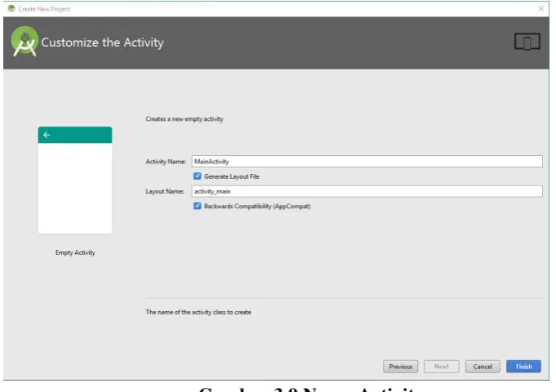Click the Empty Activity preview thumbnail

[x=75, y=180]
